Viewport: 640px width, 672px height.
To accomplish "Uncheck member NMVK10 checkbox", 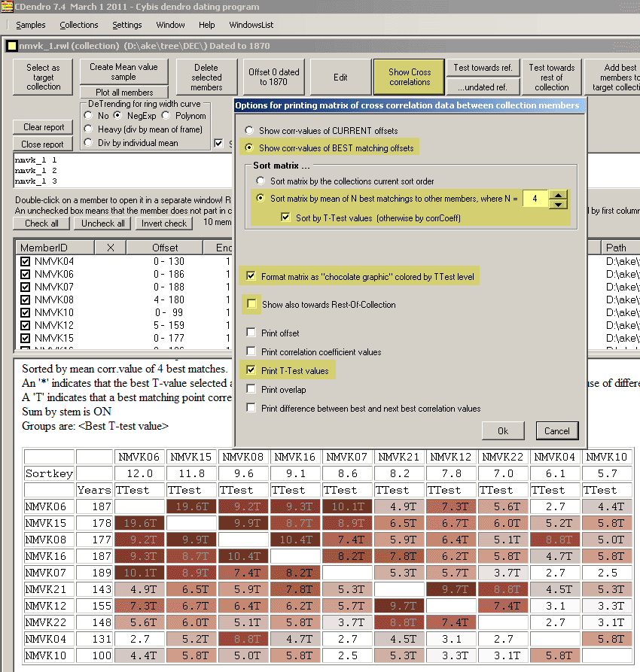I will click(x=26, y=312).
